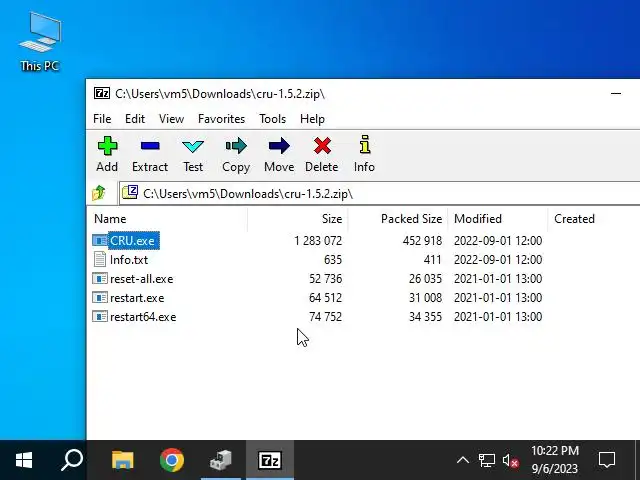Open the taskbar app next to Chrome
The height and width of the screenshot is (480, 640).
tap(221, 460)
